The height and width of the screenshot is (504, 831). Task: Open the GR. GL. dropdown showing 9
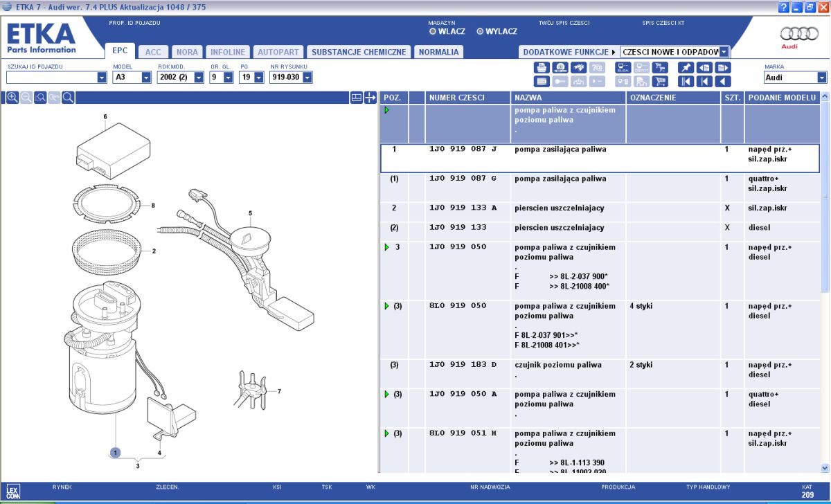click(229, 78)
